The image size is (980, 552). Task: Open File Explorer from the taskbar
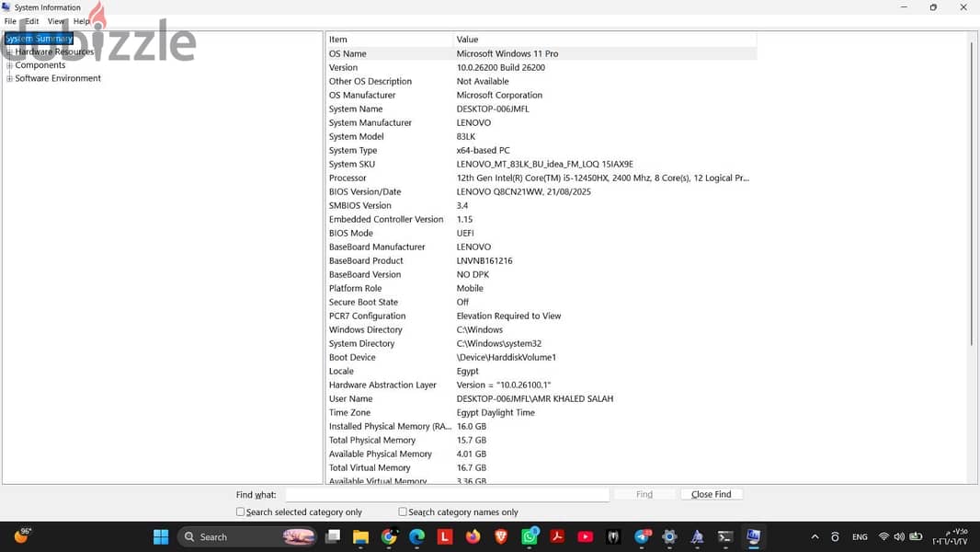coord(360,537)
